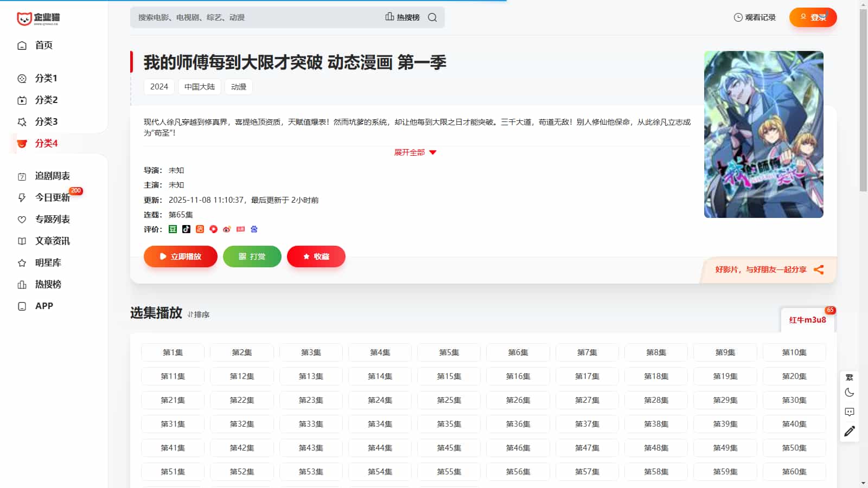Open 观看记录 watch history dropdown
This screenshot has height=488, width=868.
point(755,17)
